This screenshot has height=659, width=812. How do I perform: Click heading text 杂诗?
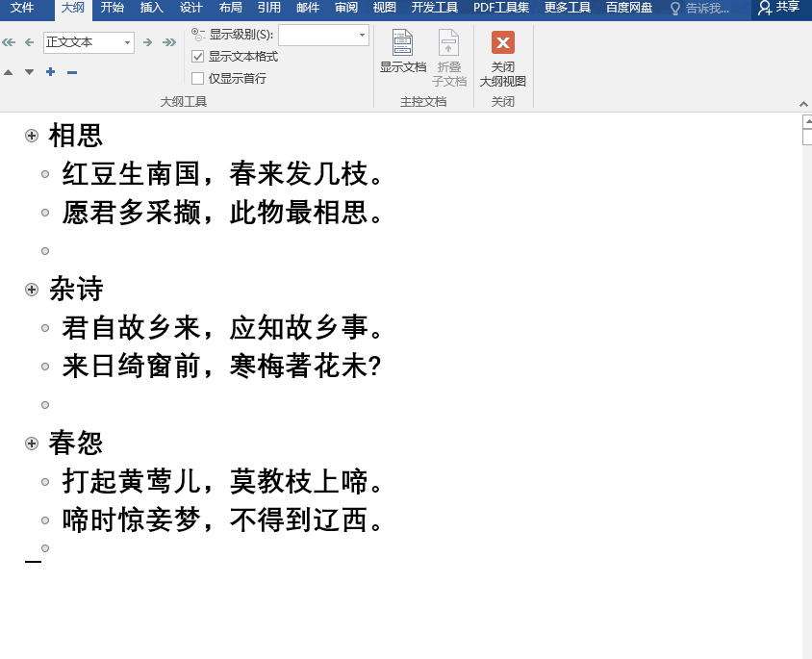click(x=76, y=289)
